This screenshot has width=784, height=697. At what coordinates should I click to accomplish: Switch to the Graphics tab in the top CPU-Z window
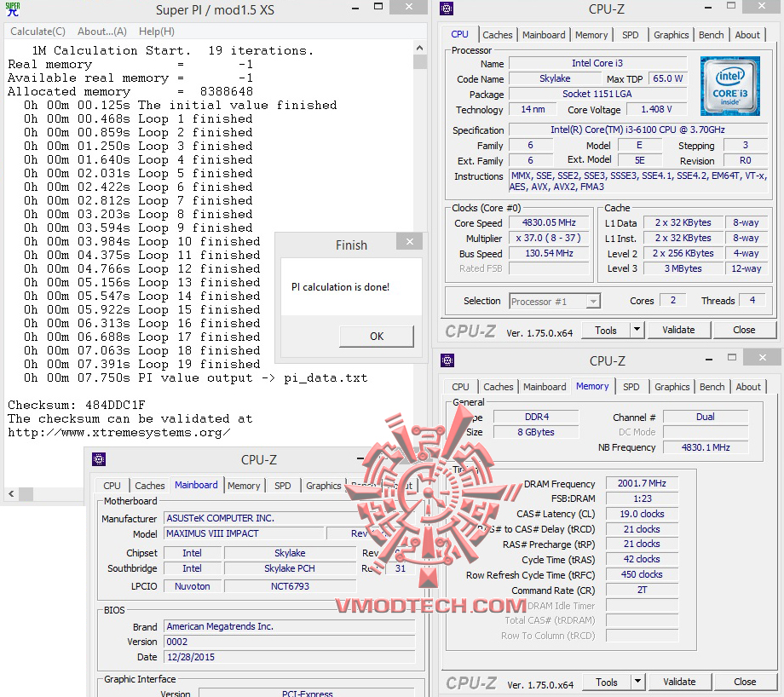(x=671, y=35)
